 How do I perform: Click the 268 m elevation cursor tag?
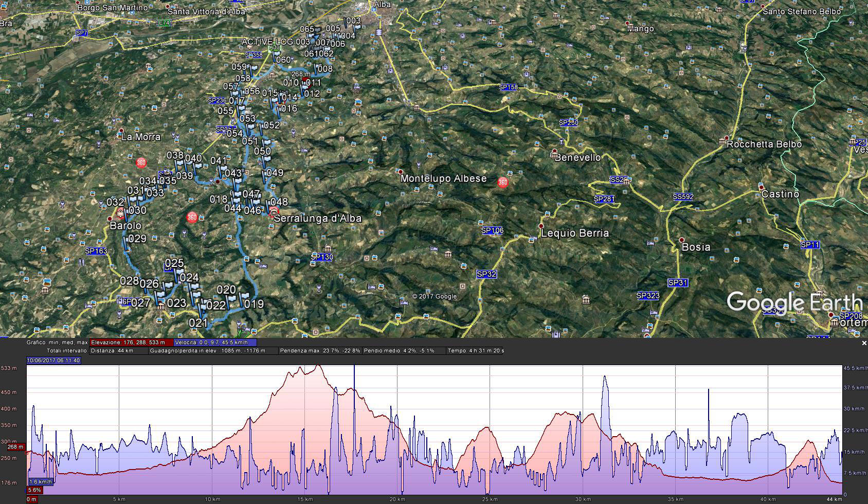(15, 447)
